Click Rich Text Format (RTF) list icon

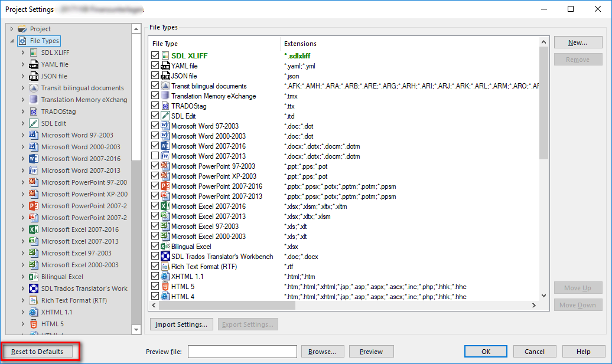click(x=165, y=267)
